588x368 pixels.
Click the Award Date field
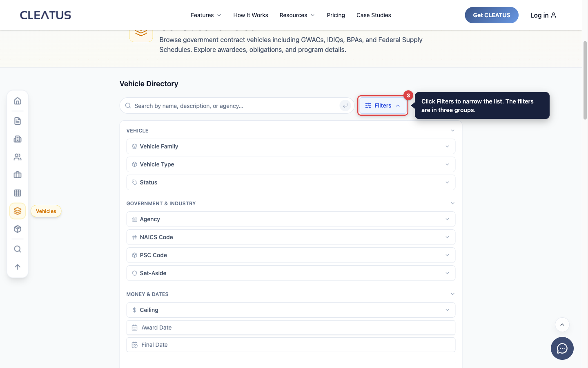(x=291, y=328)
